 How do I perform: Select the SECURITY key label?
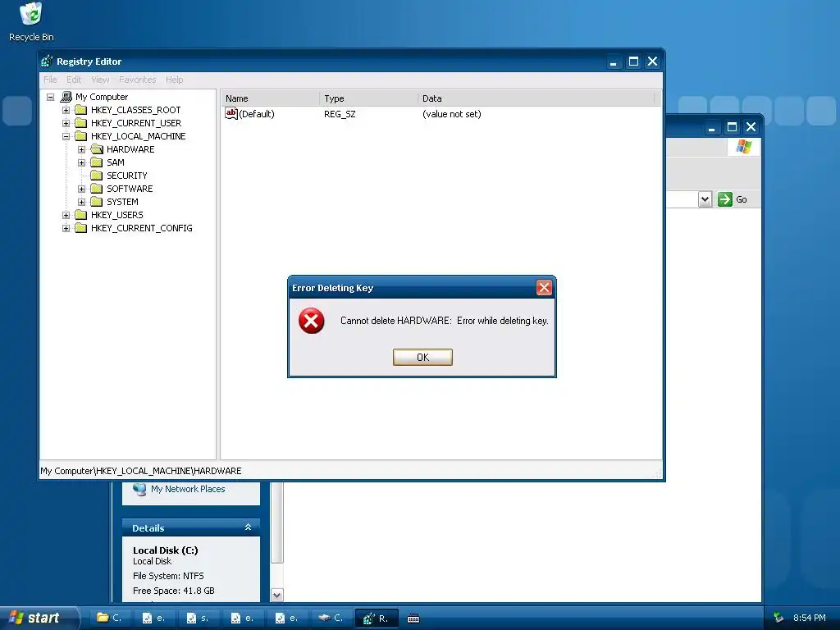pyautogui.click(x=127, y=176)
